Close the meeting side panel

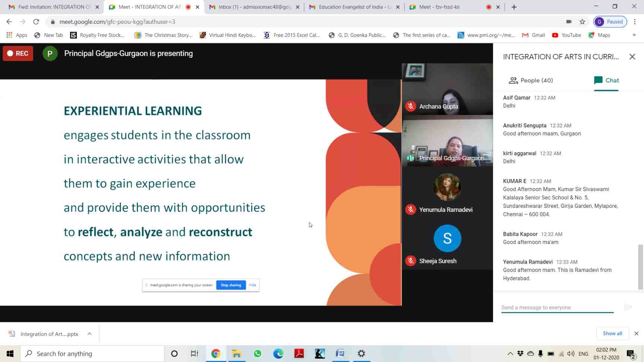[632, 57]
